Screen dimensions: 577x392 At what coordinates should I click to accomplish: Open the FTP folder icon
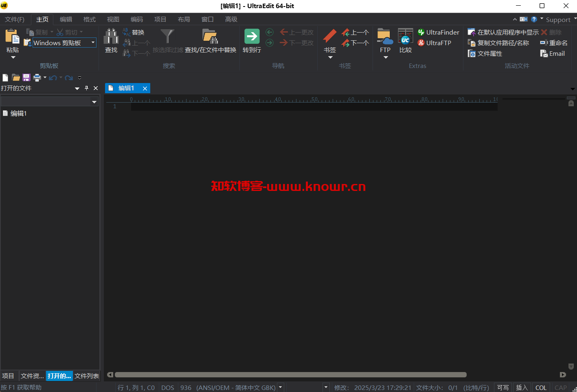coord(385,36)
